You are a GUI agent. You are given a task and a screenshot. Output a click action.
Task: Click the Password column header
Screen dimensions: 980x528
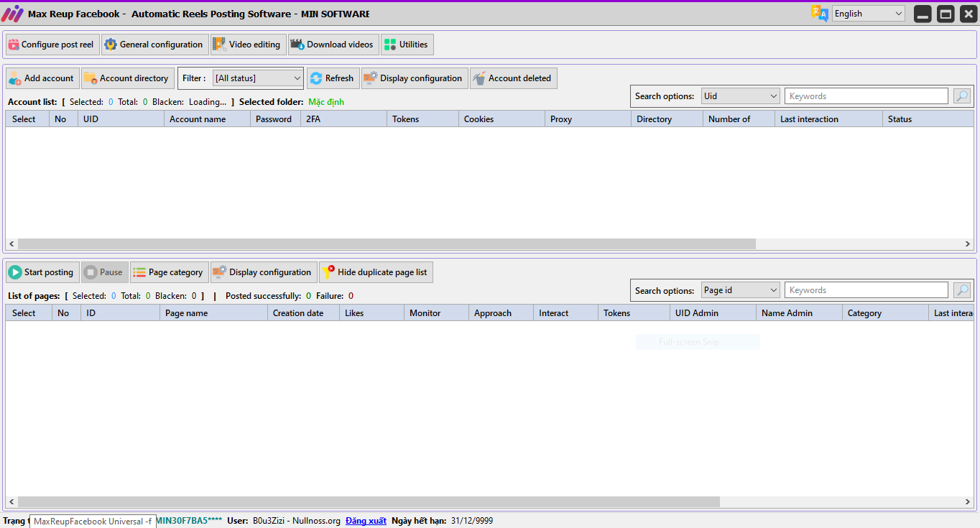tap(275, 119)
